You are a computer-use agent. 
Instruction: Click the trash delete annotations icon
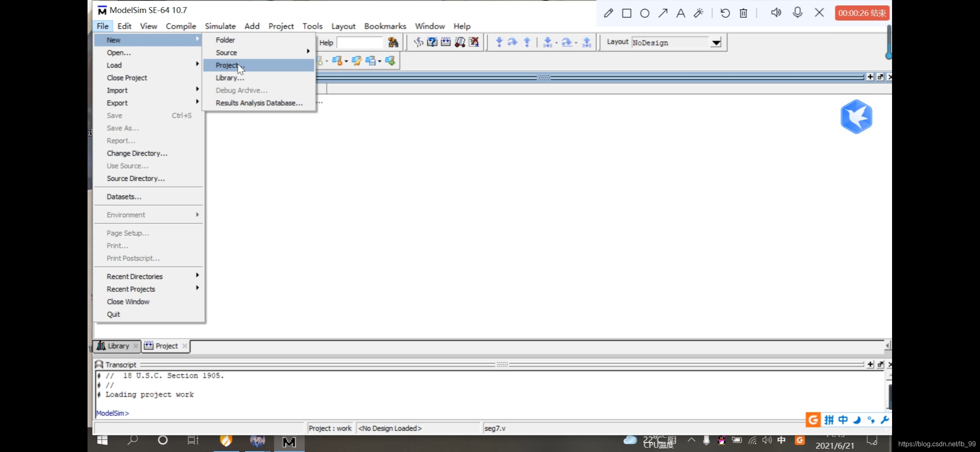[743, 13]
